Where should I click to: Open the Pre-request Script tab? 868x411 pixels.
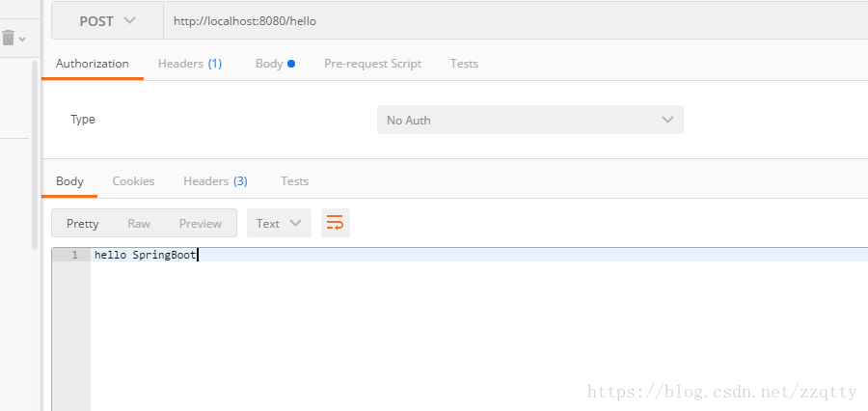[372, 64]
